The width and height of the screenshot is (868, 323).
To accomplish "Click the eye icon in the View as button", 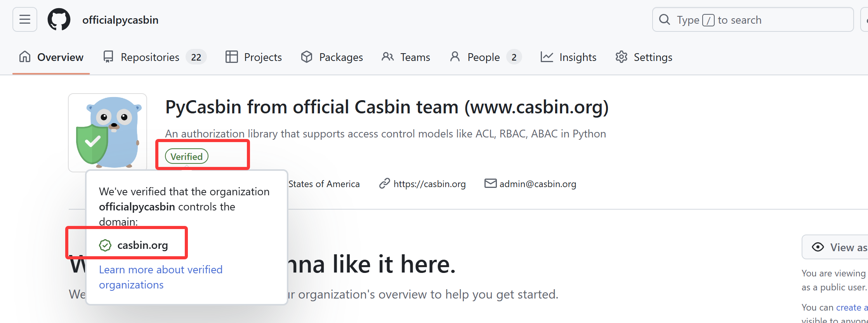I will pos(818,247).
